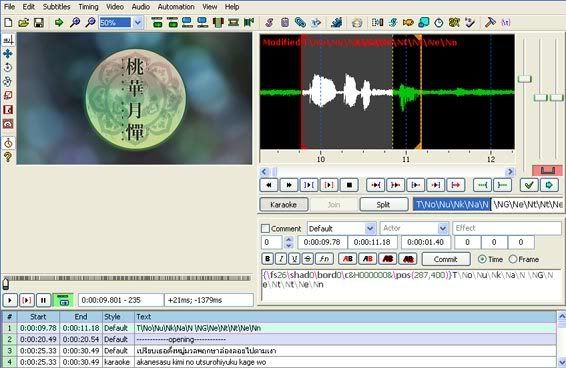
Task: Click the video seek bar slider
Action: (6, 283)
